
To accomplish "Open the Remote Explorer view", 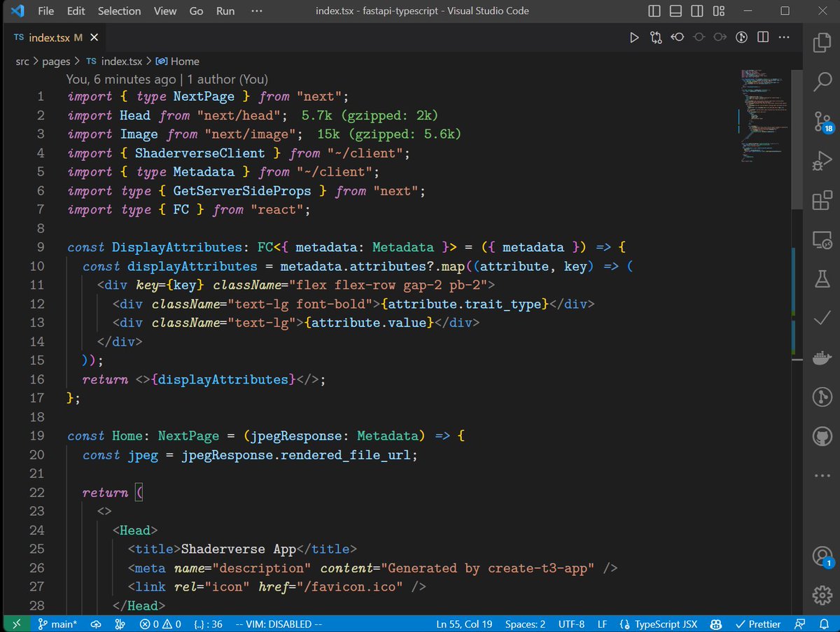I will 822,241.
